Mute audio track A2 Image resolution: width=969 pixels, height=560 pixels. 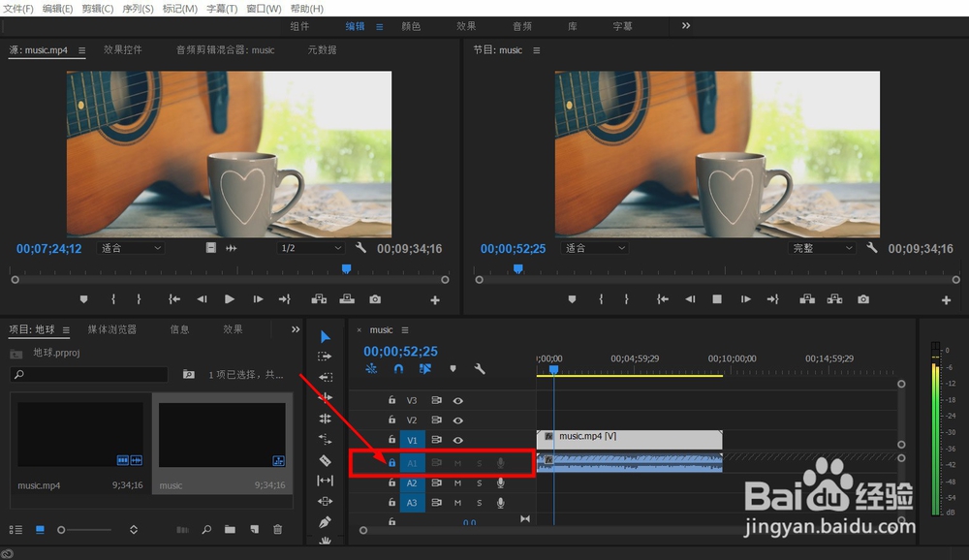pyautogui.click(x=458, y=482)
